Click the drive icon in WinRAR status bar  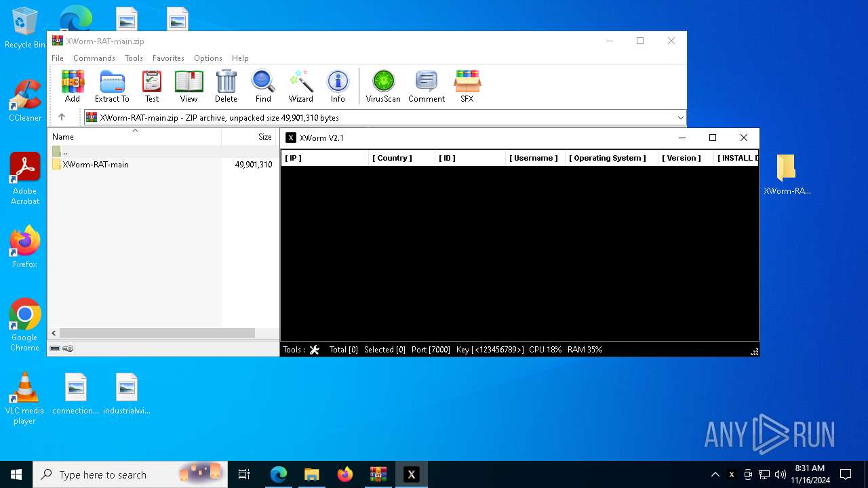[x=56, y=348]
